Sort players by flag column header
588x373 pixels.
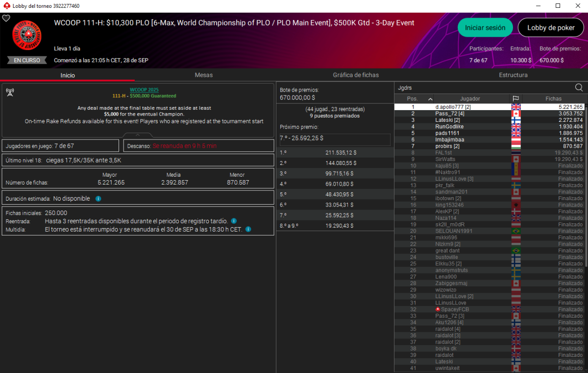click(x=515, y=98)
